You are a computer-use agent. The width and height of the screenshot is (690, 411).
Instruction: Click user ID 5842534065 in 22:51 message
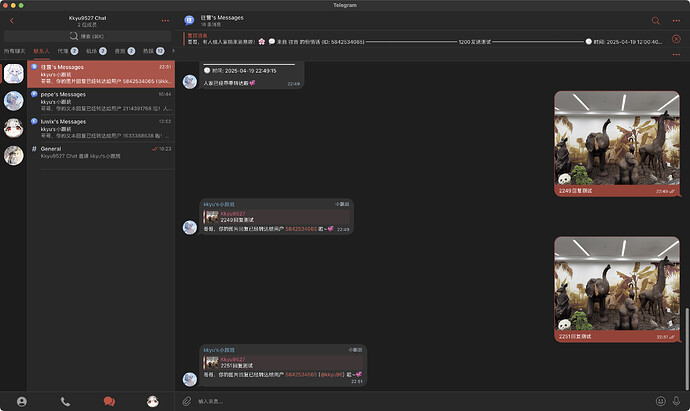(x=301, y=375)
